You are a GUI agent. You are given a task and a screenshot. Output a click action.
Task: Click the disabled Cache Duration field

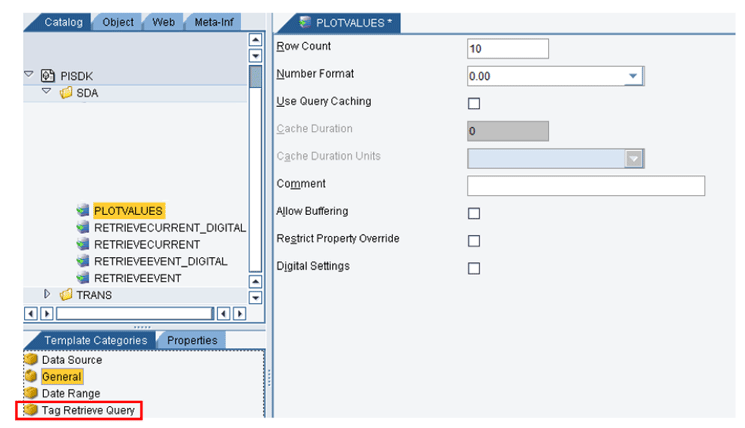tap(508, 131)
